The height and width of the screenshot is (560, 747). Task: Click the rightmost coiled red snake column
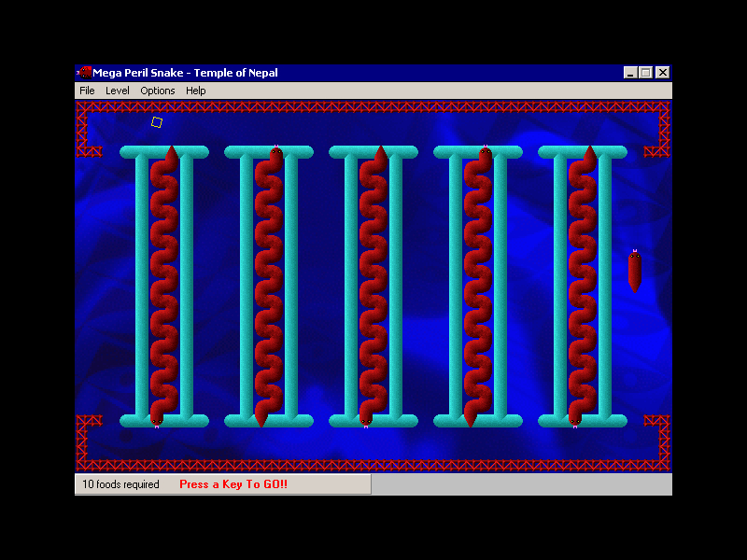pyautogui.click(x=583, y=286)
